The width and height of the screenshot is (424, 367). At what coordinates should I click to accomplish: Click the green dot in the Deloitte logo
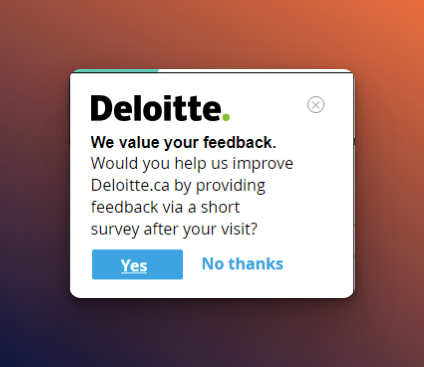tap(226, 117)
